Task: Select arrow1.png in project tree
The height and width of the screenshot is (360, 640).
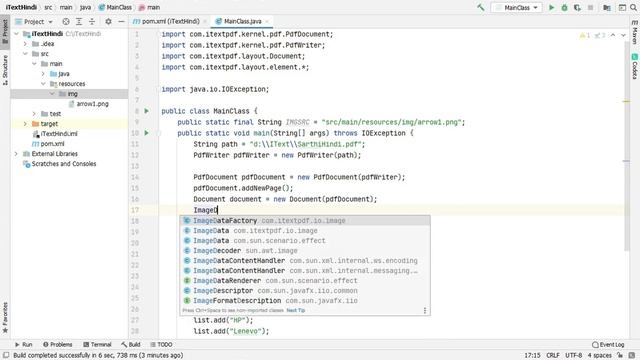Action: tap(92, 104)
